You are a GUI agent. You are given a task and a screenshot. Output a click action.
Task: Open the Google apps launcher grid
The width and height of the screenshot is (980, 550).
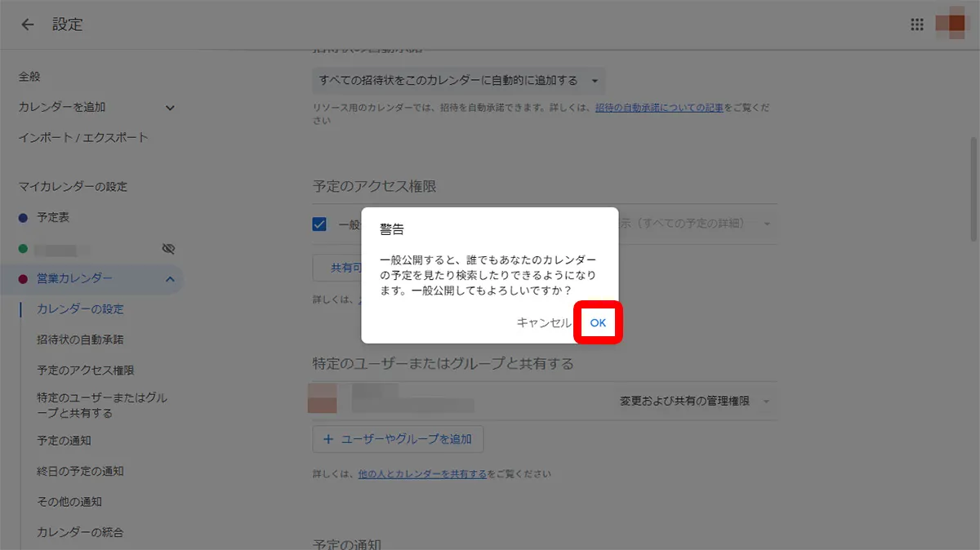click(916, 24)
